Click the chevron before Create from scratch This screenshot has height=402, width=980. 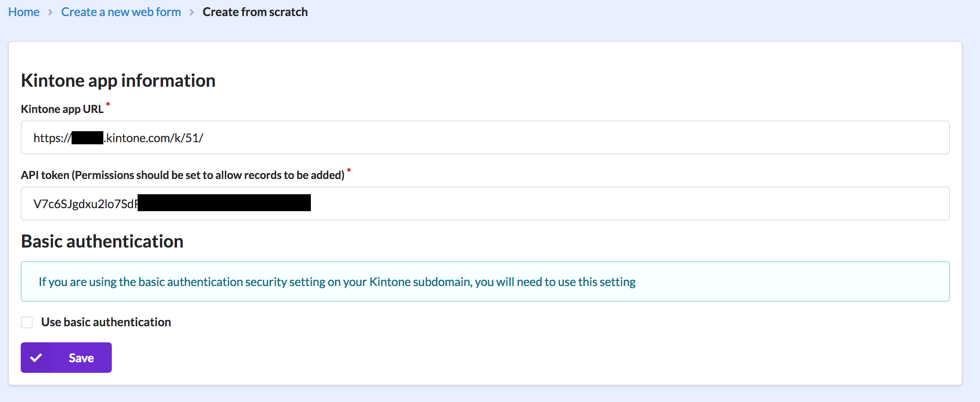click(192, 12)
